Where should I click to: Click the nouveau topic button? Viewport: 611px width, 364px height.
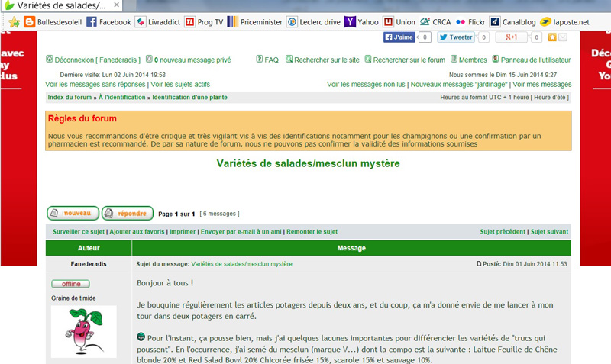coord(73,214)
